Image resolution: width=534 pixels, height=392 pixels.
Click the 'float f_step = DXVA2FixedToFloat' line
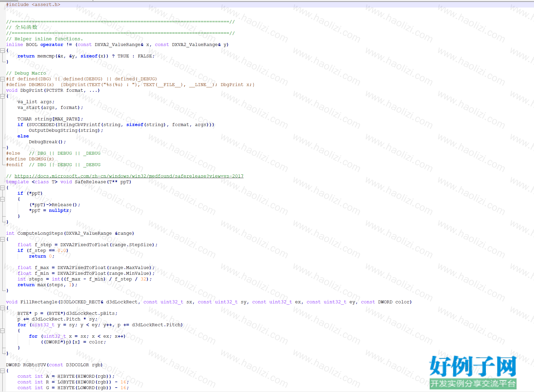[87, 245]
